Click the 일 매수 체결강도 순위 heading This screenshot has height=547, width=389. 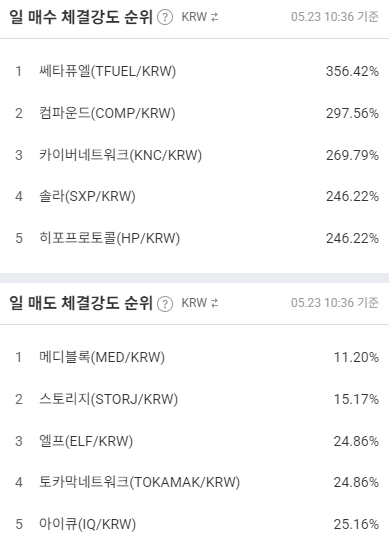click(x=81, y=17)
